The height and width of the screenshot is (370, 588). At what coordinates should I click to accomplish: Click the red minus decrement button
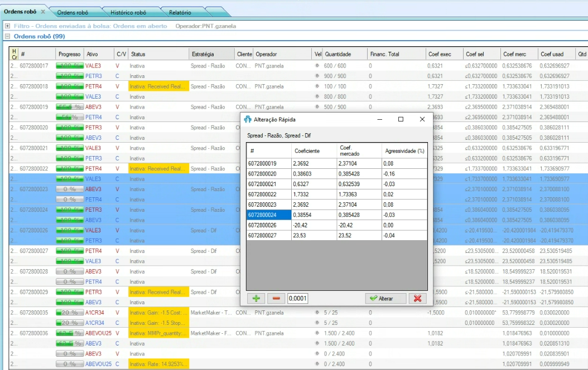(276, 298)
